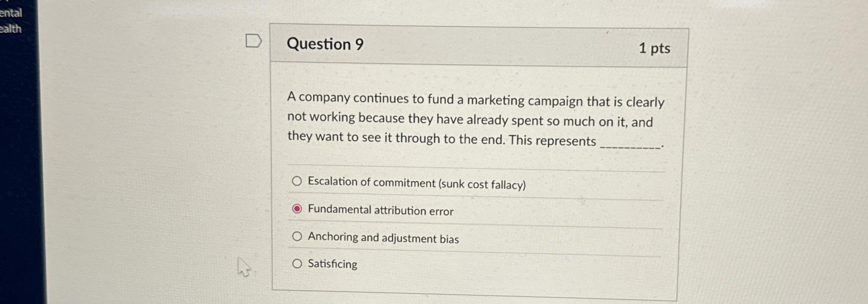The height and width of the screenshot is (304, 868).
Task: Select the Fundamental attribution error radio button
Action: pos(297,209)
